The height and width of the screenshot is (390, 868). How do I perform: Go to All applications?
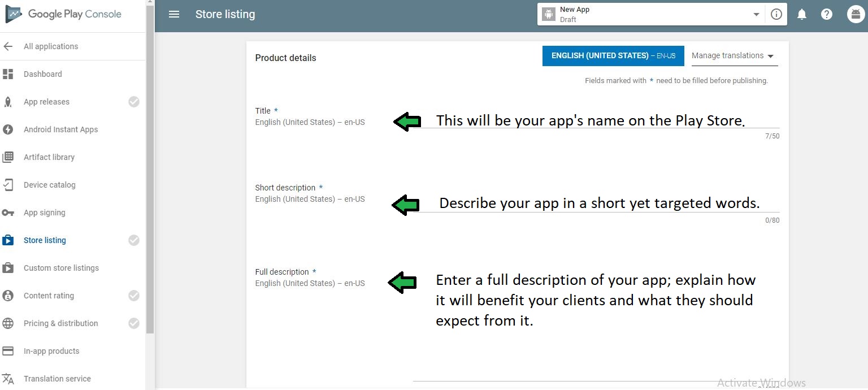point(51,46)
